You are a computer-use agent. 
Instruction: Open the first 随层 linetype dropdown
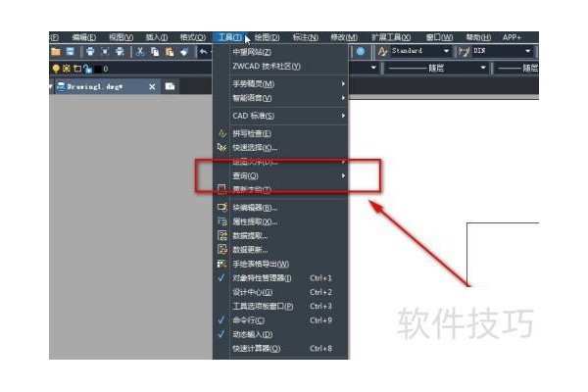click(483, 68)
